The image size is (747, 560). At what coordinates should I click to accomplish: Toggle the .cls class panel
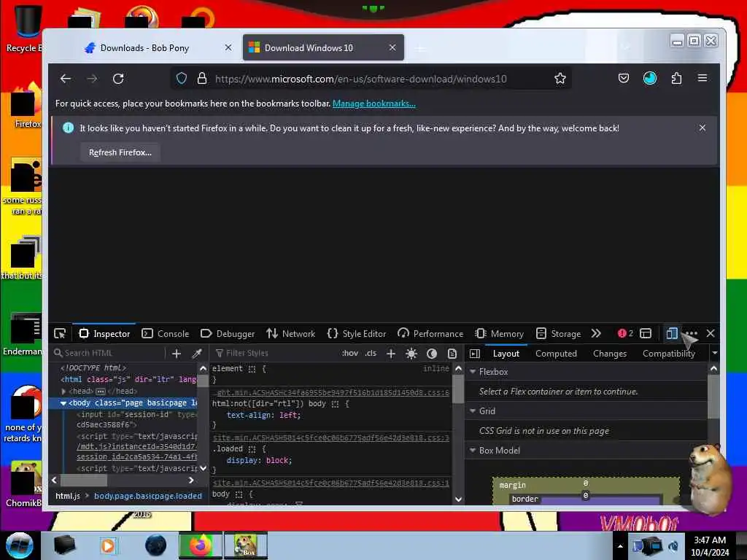point(371,354)
